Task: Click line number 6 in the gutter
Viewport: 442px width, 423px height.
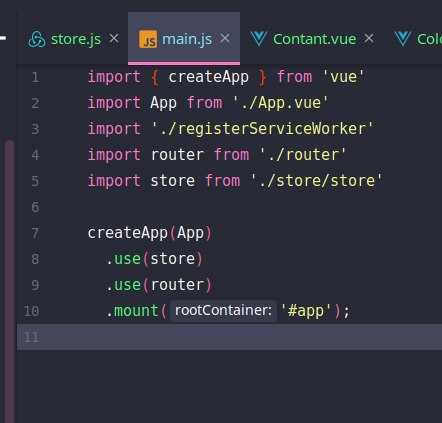Action: (35, 207)
